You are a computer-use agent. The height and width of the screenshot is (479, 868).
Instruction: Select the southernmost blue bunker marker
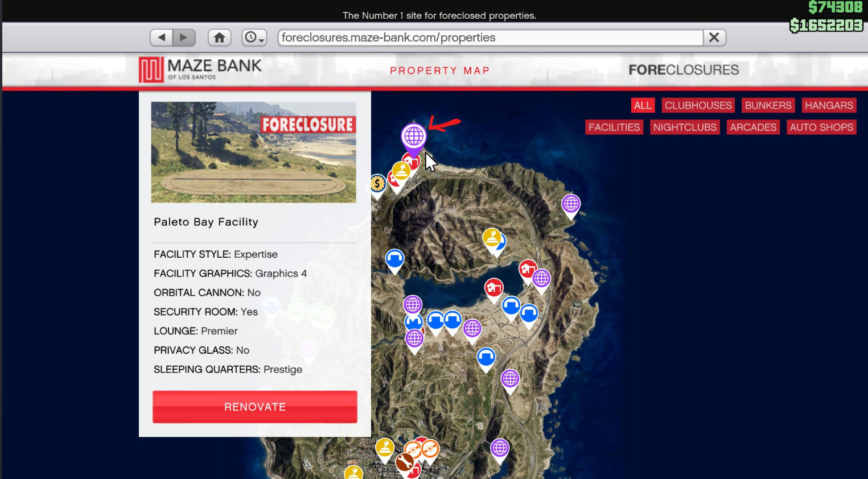pos(486,357)
